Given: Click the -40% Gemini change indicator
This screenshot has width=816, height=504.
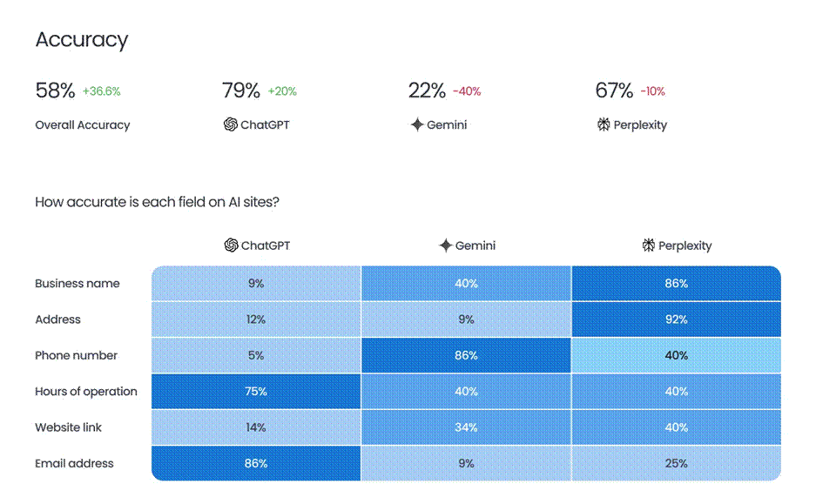Looking at the screenshot, I should click(467, 91).
